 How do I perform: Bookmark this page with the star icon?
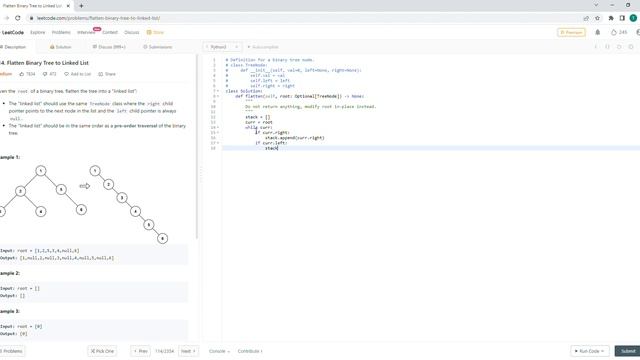598,18
